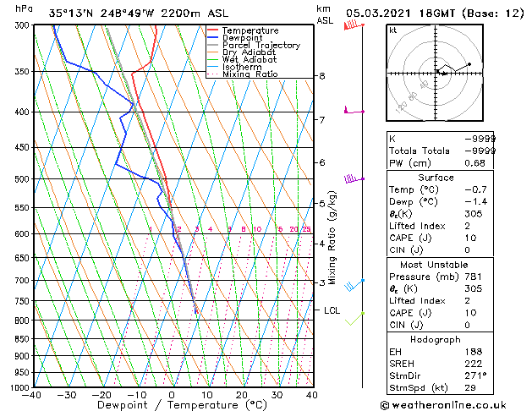This screenshot has height=411, width=532.
Task: Click the date 05.03.2021 in header
Action: click(378, 14)
